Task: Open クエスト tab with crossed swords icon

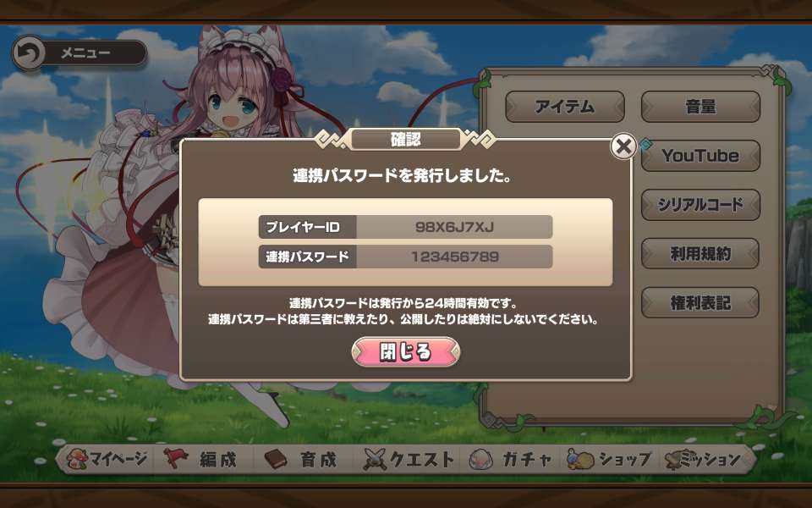Action: 409,459
